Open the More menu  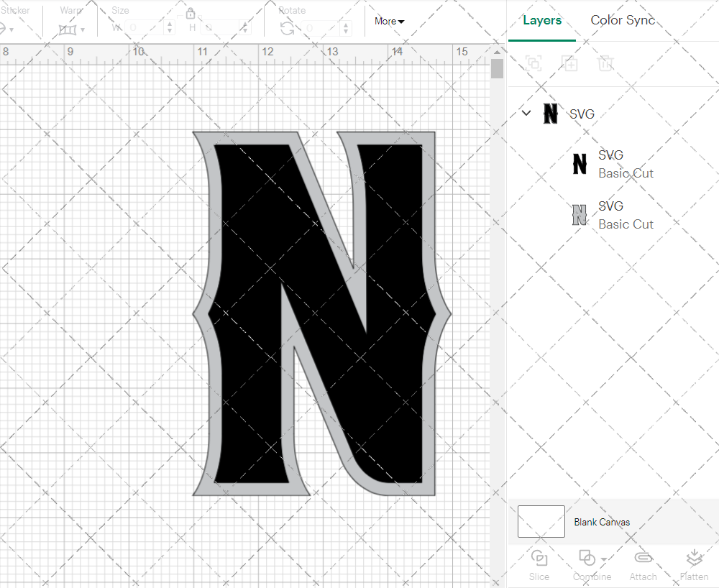[x=388, y=21]
